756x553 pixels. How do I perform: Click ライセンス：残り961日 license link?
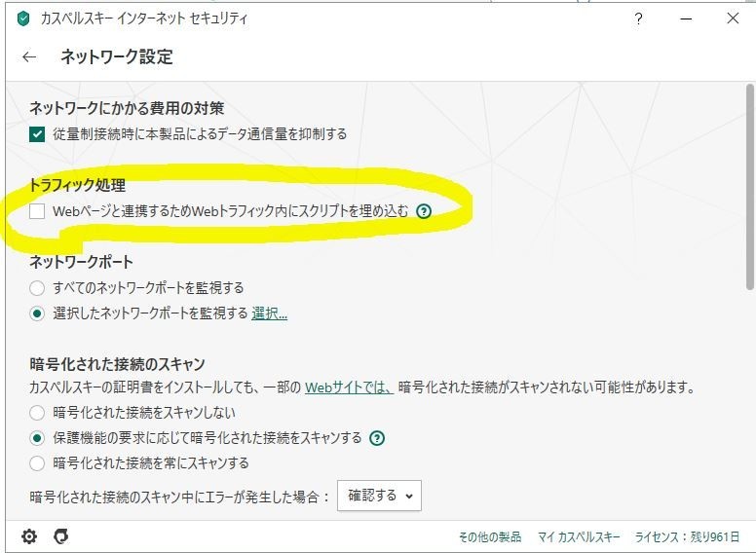click(x=687, y=536)
